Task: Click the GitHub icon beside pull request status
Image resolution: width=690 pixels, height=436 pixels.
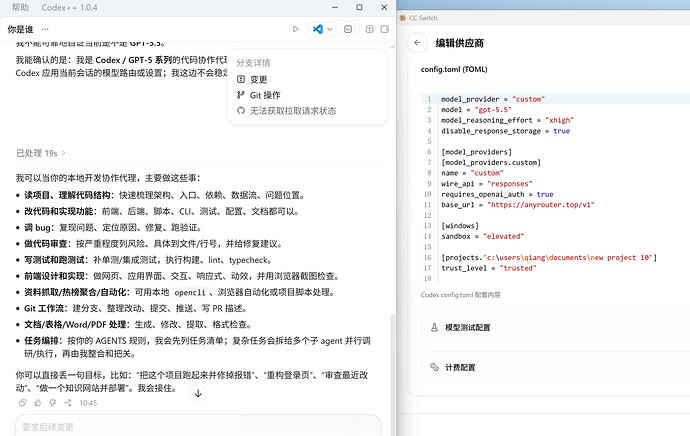Action: pyautogui.click(x=241, y=111)
